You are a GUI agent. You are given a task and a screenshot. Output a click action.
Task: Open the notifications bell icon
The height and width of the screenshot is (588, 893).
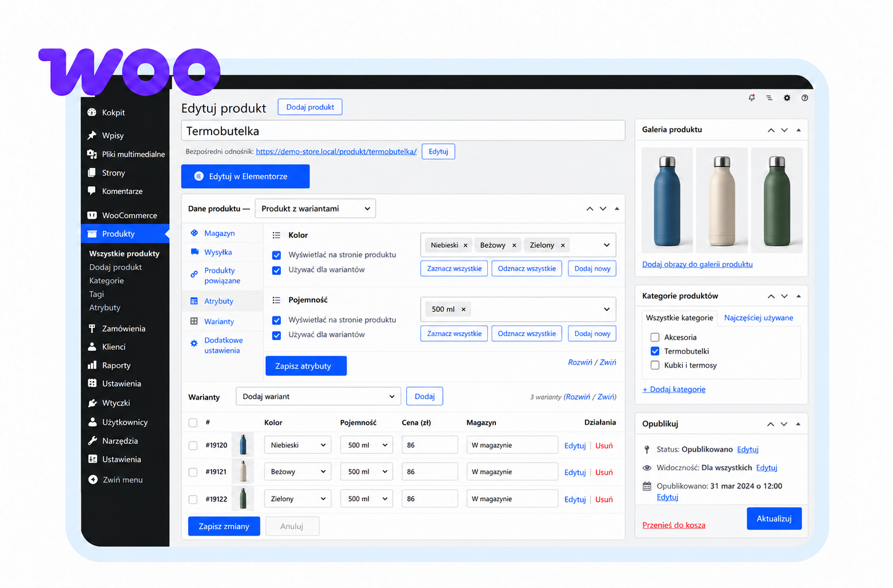[751, 98]
